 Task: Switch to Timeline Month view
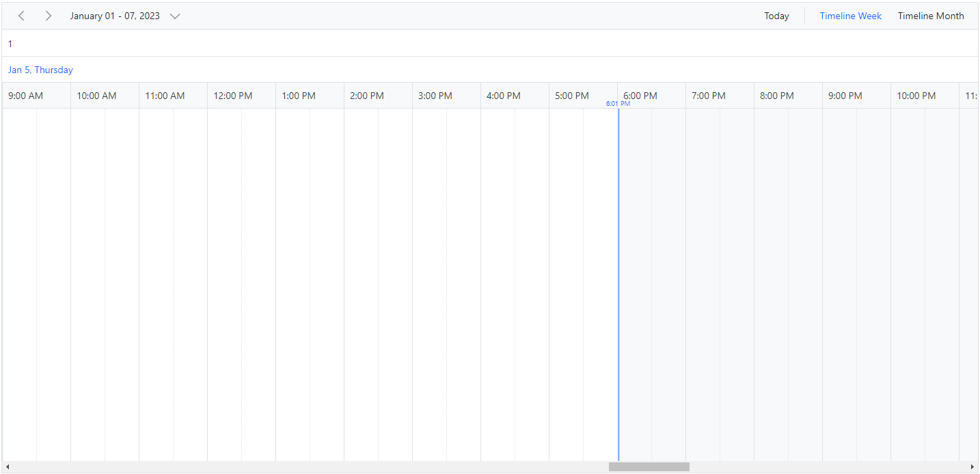tap(931, 16)
